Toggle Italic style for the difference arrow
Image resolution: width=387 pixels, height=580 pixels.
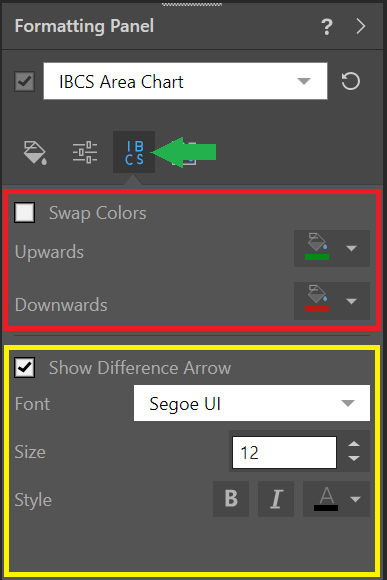pos(276,499)
